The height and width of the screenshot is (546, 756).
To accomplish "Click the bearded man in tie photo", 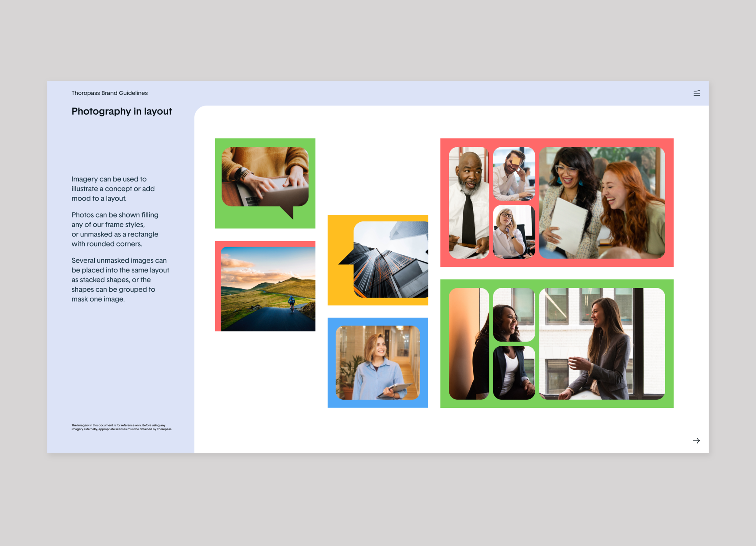I will click(x=469, y=202).
